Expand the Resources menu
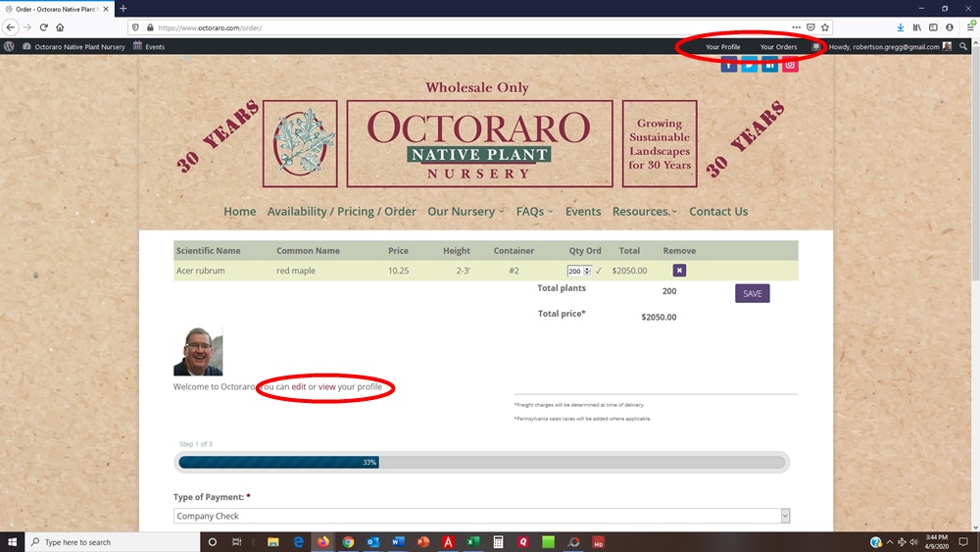The width and height of the screenshot is (980, 552). click(645, 212)
